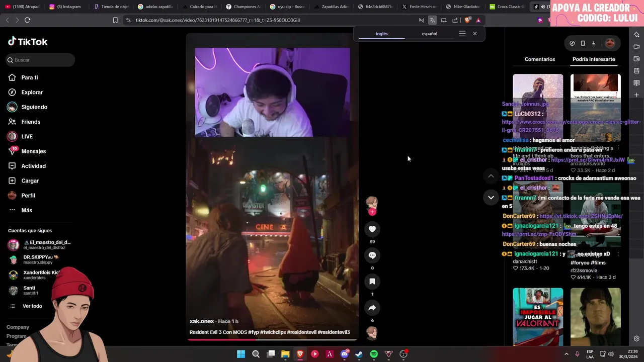Open the Rambo recommended video thumbnail
Screen dimensions: 644x362
coord(596,317)
